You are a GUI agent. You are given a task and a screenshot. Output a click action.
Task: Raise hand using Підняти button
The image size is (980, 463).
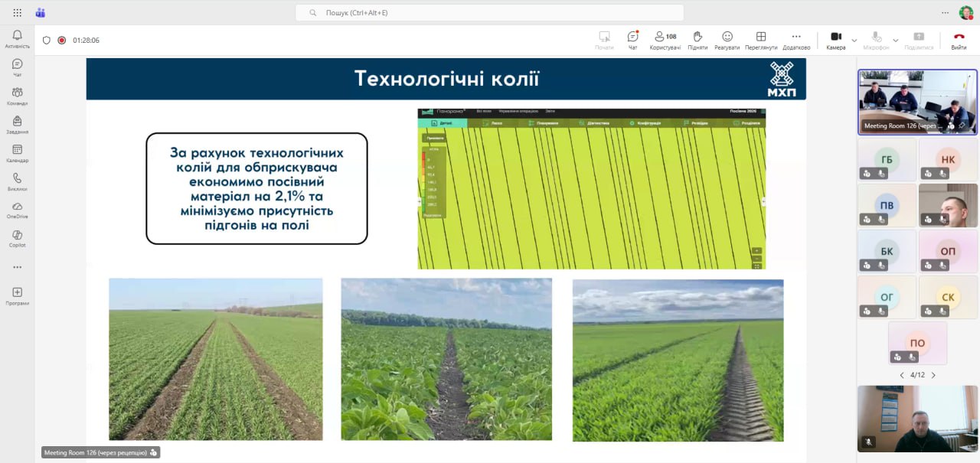coord(697,40)
